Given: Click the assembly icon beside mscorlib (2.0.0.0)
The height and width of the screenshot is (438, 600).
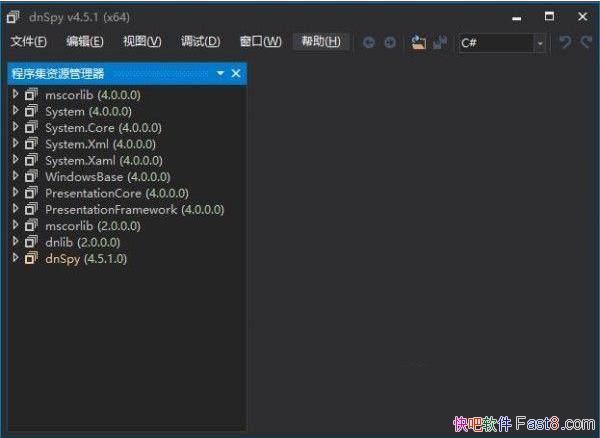Looking at the screenshot, I should 31,226.
